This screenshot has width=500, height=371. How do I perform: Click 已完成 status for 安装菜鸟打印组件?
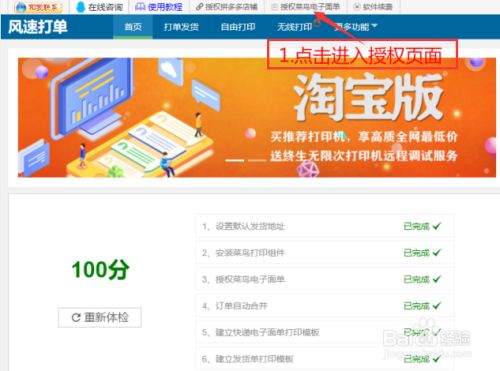[422, 253]
